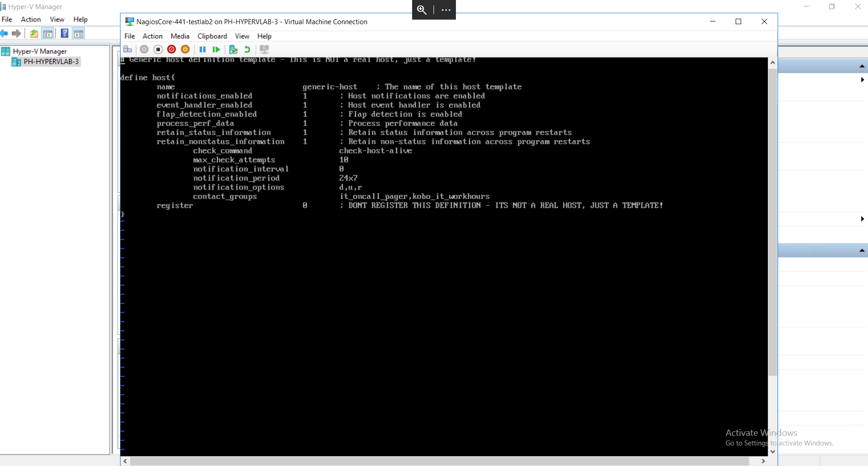Revert the VM with the green undo arrow
Image resolution: width=868 pixels, height=466 pixels.
tap(247, 49)
